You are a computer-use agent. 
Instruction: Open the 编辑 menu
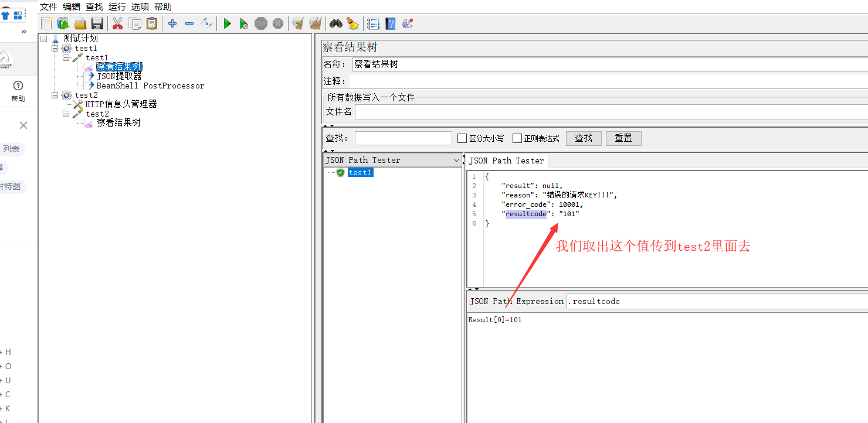pos(72,6)
